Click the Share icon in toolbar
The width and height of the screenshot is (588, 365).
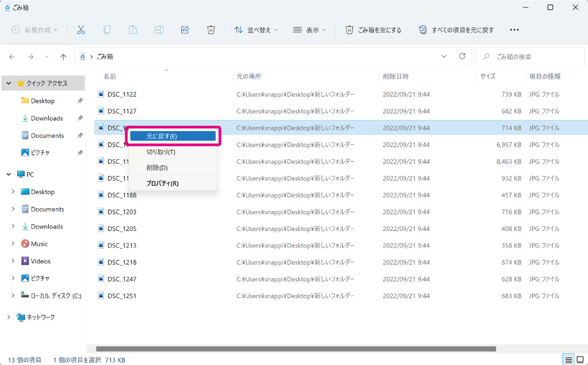click(185, 30)
